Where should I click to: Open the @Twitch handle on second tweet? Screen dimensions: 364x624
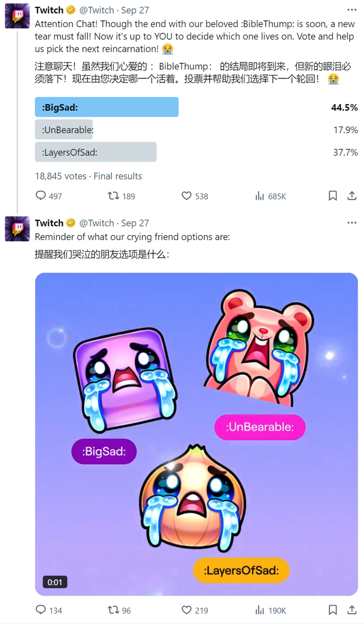point(97,223)
